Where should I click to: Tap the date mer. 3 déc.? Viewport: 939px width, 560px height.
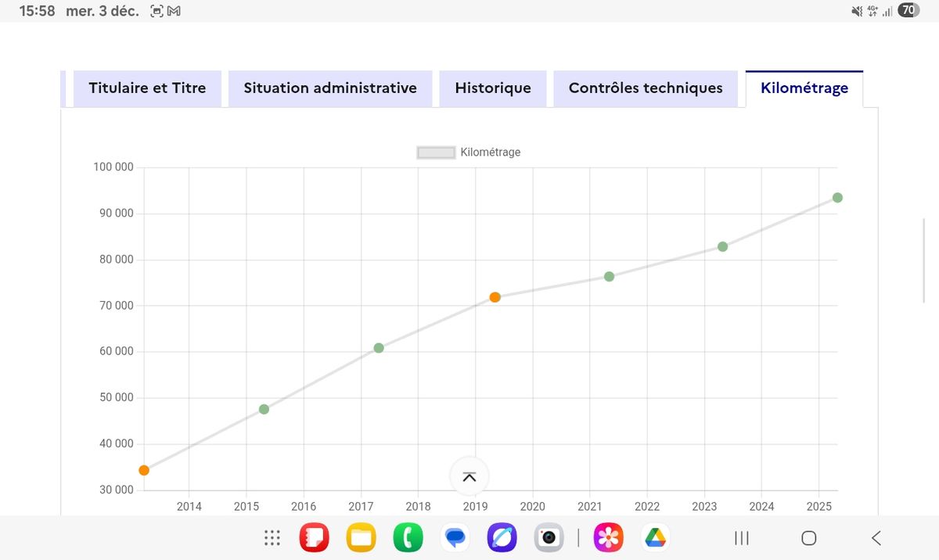click(103, 11)
